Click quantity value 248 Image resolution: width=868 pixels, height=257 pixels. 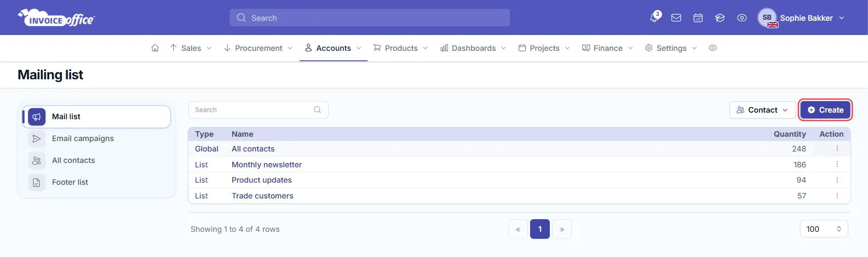click(x=799, y=149)
